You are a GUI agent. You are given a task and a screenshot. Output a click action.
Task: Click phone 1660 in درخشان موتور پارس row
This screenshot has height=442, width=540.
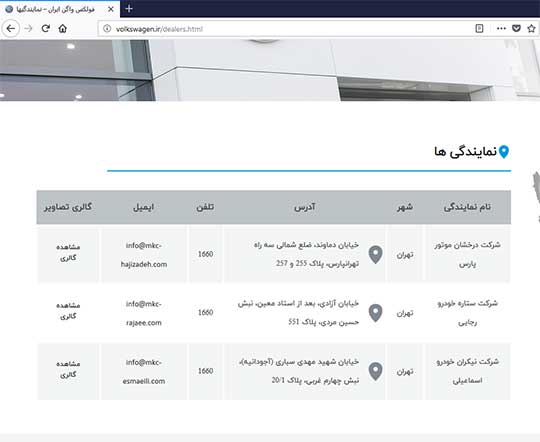click(x=205, y=254)
